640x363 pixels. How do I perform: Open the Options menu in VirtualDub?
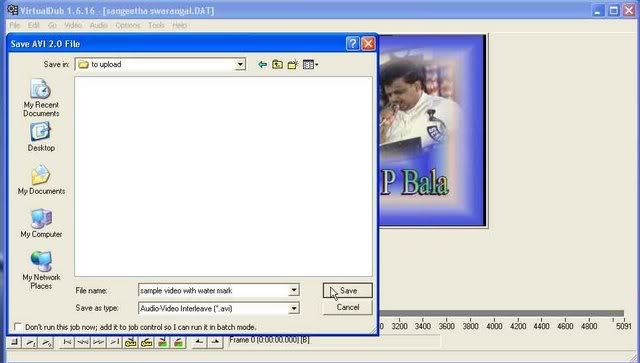[x=128, y=25]
